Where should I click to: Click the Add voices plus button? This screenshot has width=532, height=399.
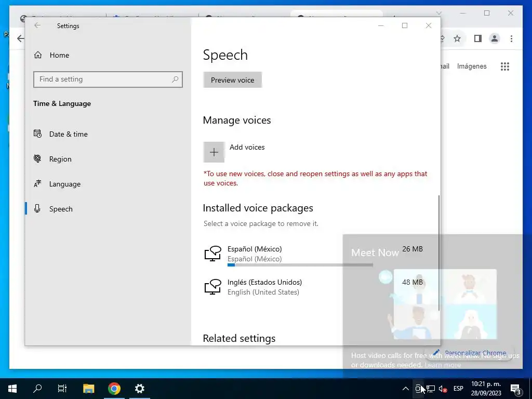tap(214, 152)
